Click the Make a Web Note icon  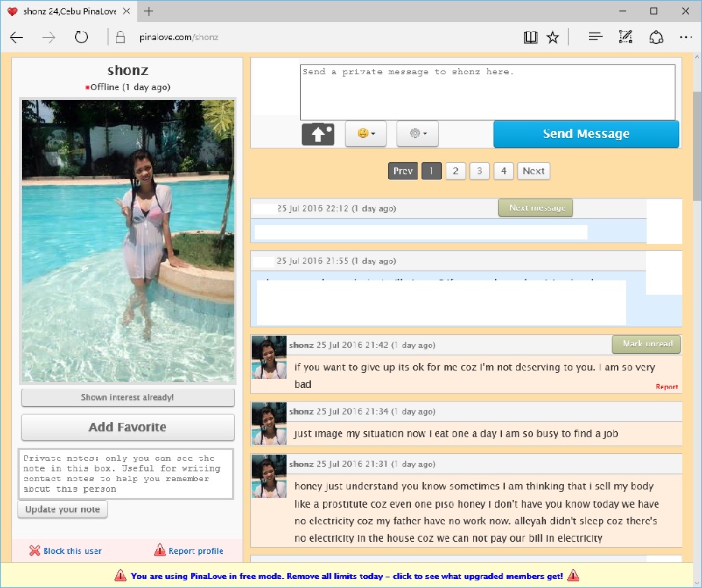click(x=625, y=37)
